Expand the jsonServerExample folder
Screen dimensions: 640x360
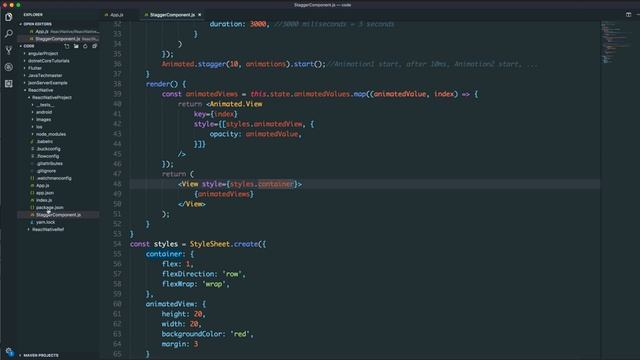point(47,83)
